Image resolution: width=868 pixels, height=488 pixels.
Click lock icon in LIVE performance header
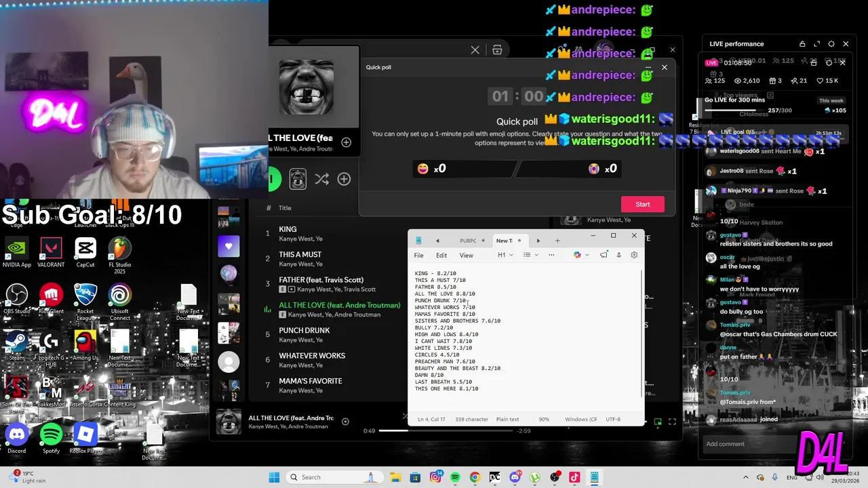[802, 44]
